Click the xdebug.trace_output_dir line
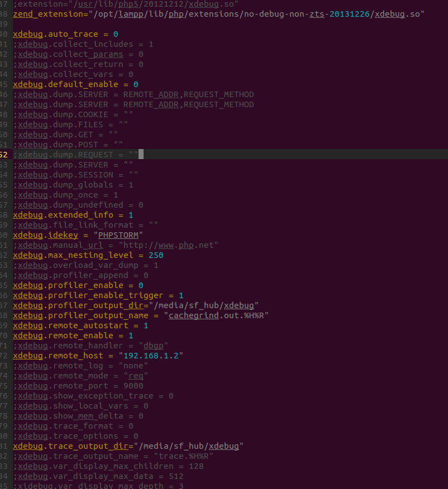The image size is (448, 489). [x=128, y=446]
